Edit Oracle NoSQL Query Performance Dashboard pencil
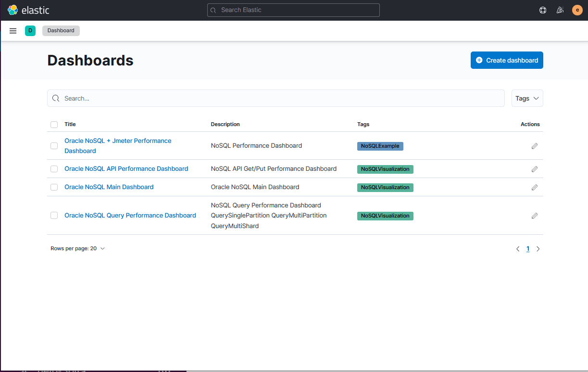588x372 pixels. 535,216
